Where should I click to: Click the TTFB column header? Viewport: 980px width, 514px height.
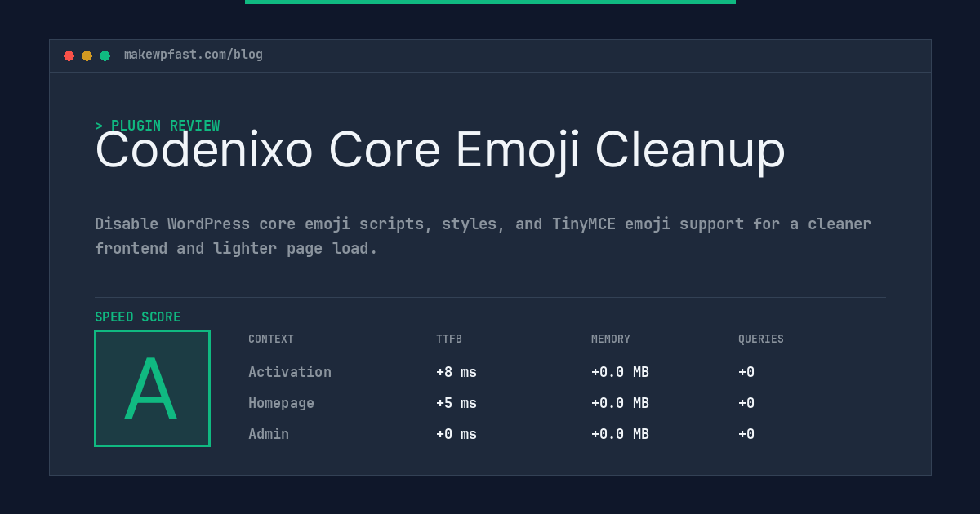tap(449, 339)
